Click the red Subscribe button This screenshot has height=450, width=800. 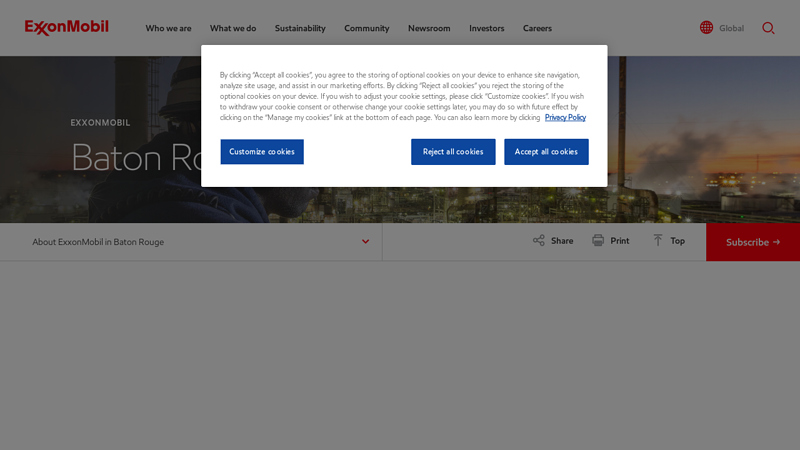tap(752, 242)
